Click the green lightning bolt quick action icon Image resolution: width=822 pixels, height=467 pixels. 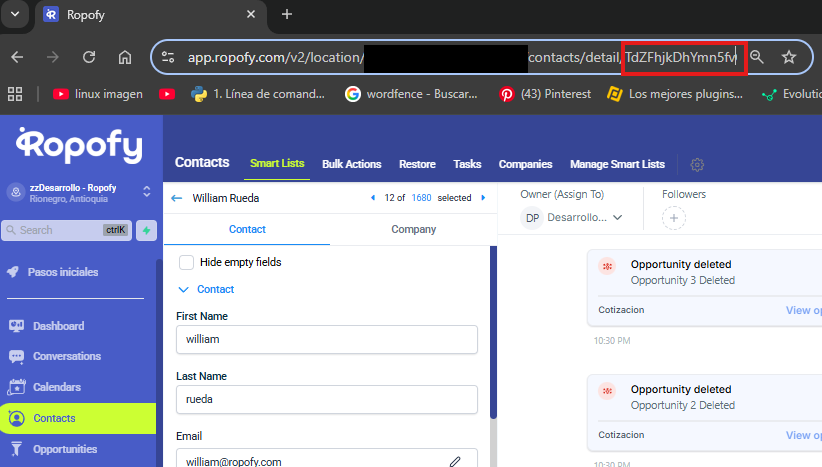point(146,230)
